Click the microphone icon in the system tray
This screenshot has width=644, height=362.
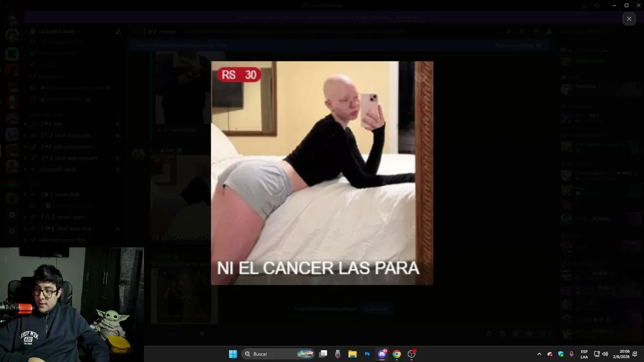tap(572, 354)
